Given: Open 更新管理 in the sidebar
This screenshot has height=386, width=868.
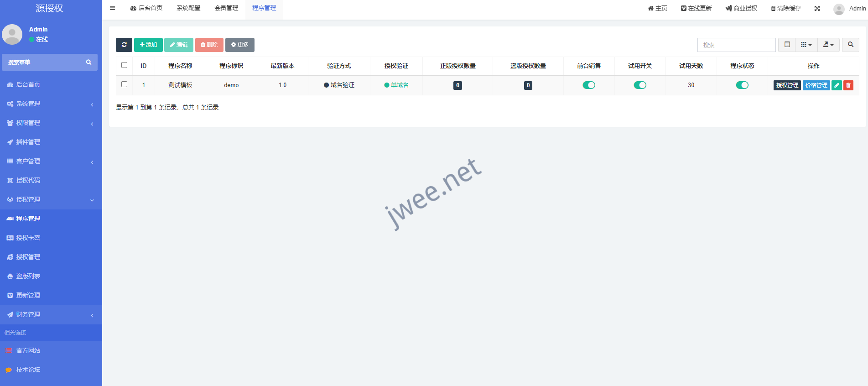Looking at the screenshot, I should [x=51, y=295].
